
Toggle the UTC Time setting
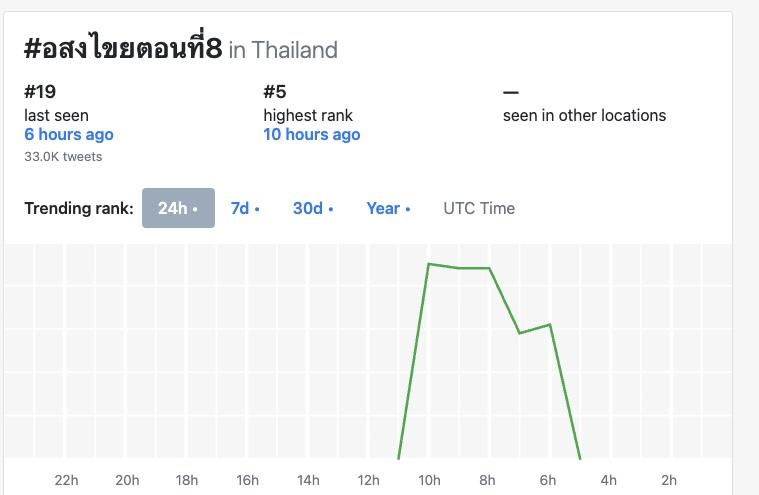tap(479, 208)
